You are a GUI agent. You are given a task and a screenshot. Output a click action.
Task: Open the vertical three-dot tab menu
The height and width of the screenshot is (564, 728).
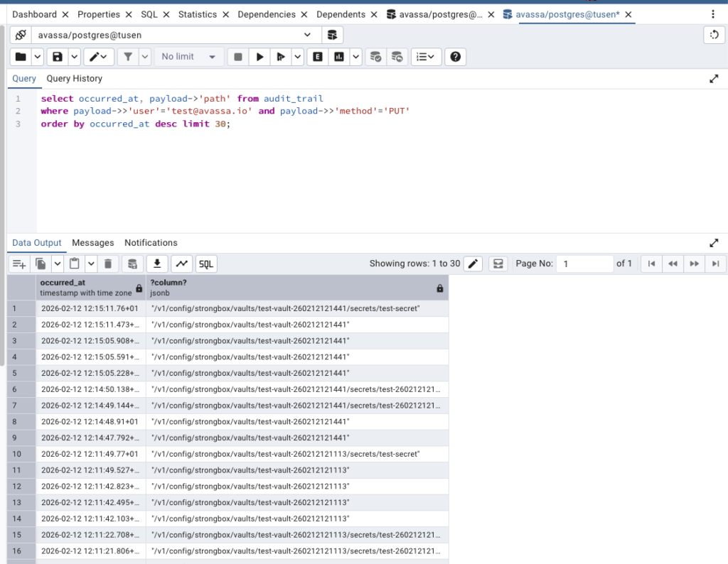coord(713,14)
